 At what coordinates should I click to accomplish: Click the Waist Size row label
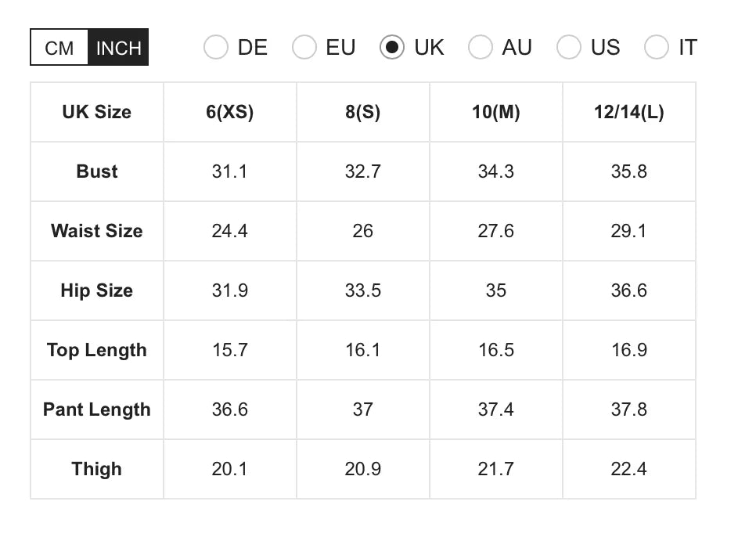pyautogui.click(x=96, y=231)
